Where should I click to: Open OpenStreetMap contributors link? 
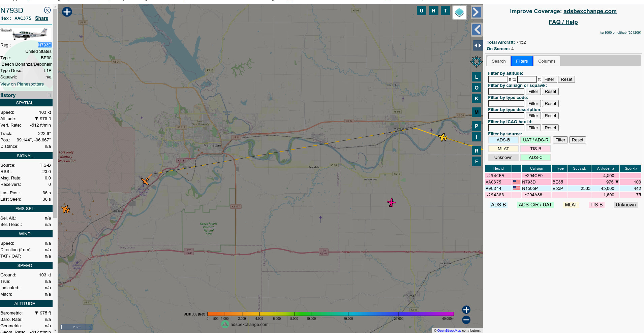tap(449, 331)
